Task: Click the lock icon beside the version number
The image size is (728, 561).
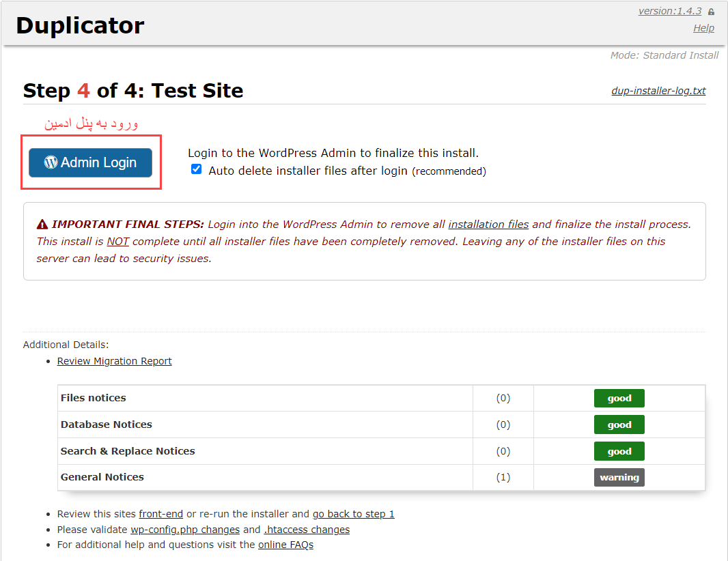Action: (711, 12)
